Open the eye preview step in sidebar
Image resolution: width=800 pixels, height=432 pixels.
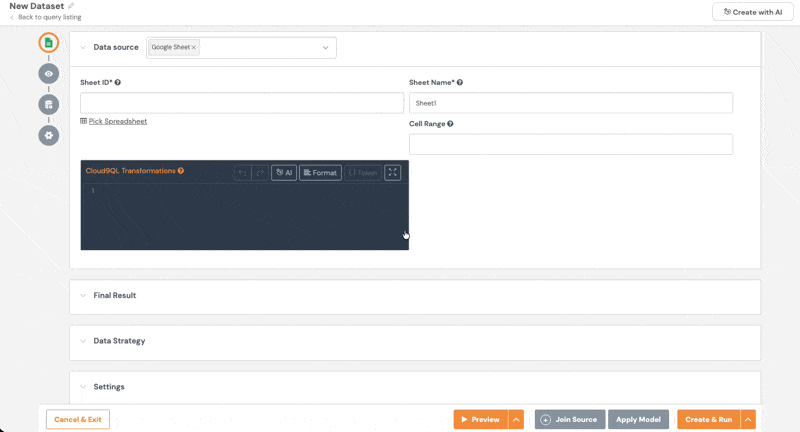[x=48, y=73]
